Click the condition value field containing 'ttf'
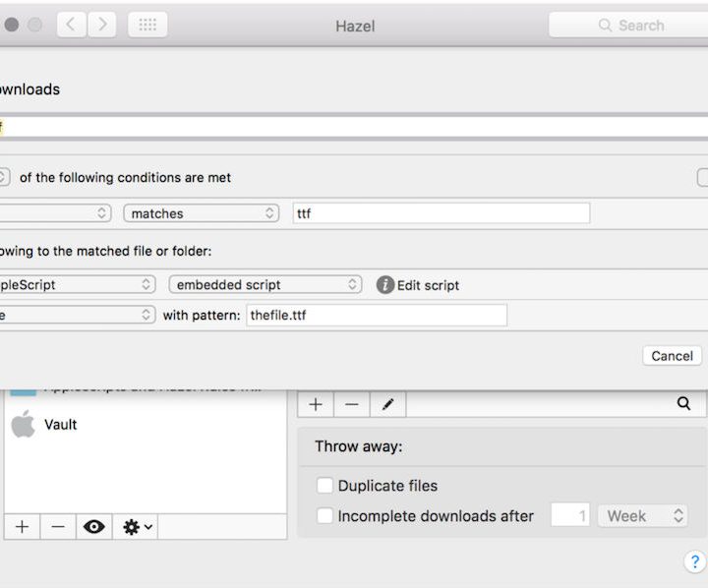The image size is (708, 588). (x=442, y=213)
